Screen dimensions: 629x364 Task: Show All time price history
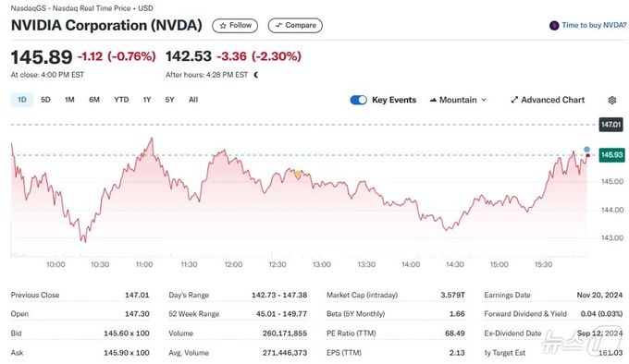pyautogui.click(x=193, y=100)
